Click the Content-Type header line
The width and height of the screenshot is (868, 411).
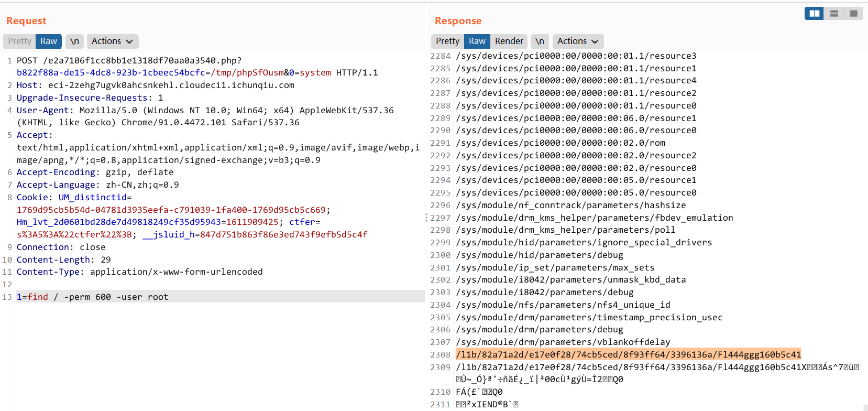click(140, 272)
